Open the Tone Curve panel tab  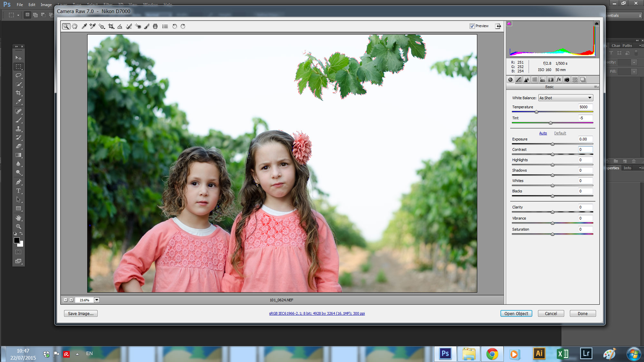(518, 80)
